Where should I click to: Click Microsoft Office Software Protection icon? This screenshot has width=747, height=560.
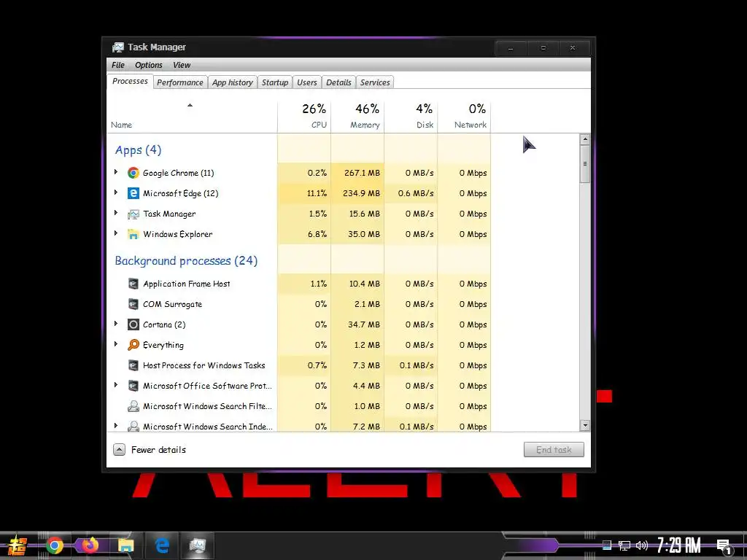(133, 386)
